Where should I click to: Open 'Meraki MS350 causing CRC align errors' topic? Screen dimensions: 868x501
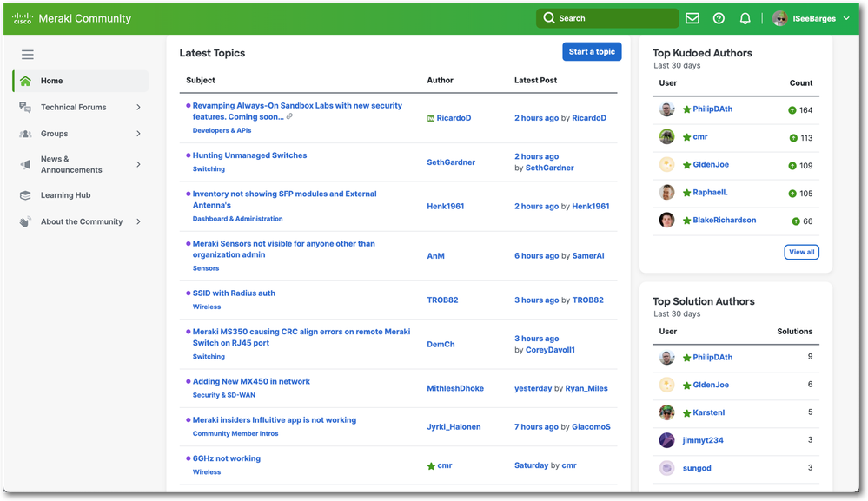[x=301, y=337]
